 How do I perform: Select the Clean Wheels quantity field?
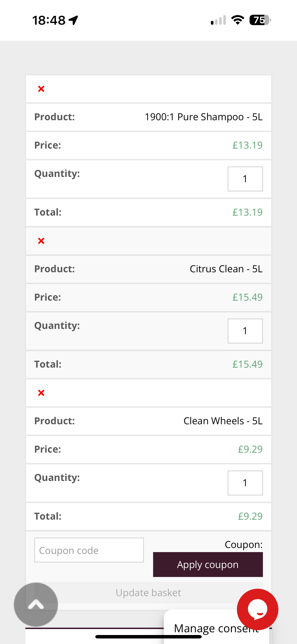point(245,483)
